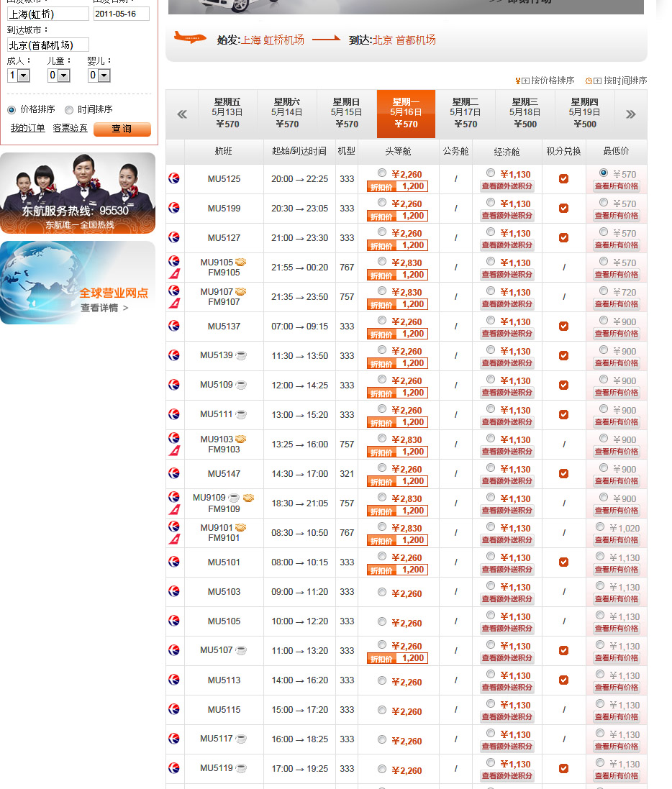
Task: Choose economy ¥1,130 radio for flight MU5199
Action: click(491, 202)
